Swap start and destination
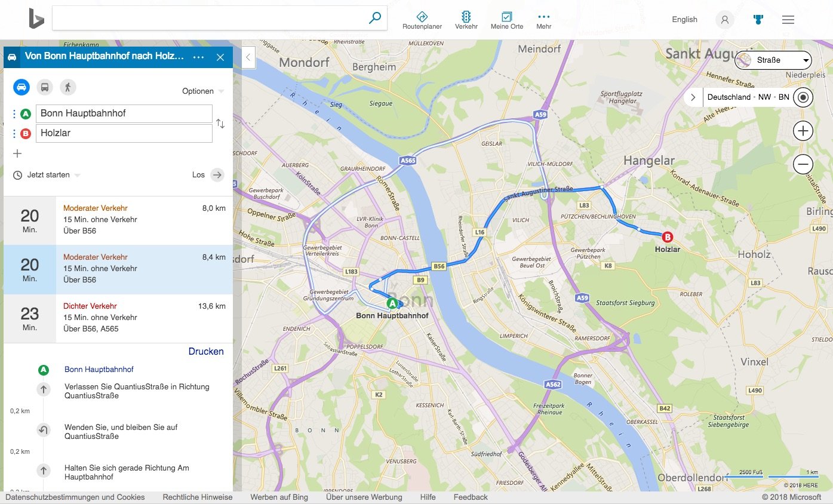 (220, 124)
